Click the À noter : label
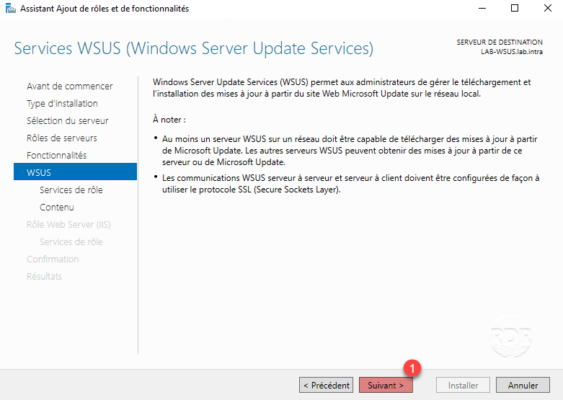Screen dimensions: 563x400 point(169,120)
